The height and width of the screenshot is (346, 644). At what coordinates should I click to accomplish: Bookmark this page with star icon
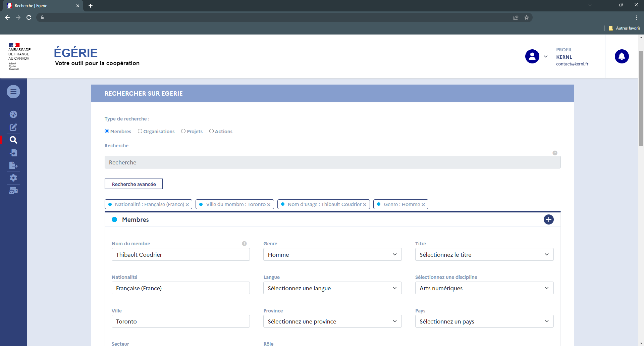coord(527,17)
